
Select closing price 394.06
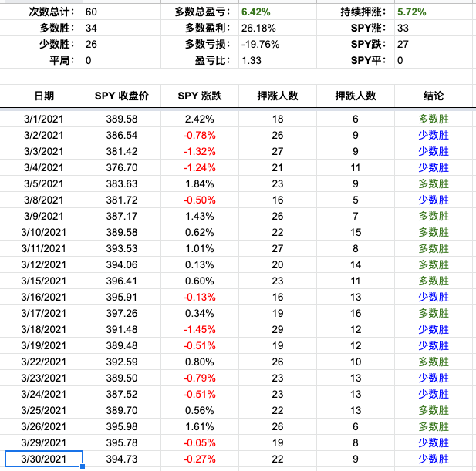(122, 264)
